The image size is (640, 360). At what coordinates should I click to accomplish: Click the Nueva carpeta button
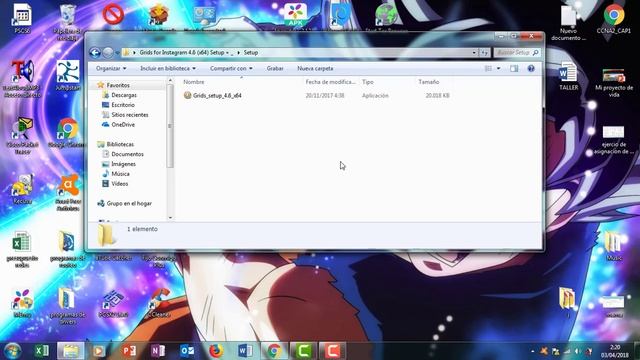[x=315, y=69]
